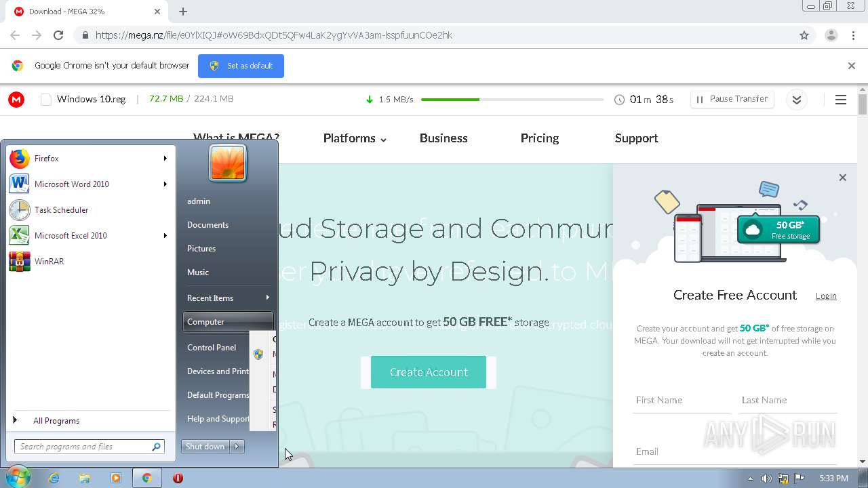868x488 pixels.
Task: Switch to Chrome in the taskbar
Action: (x=146, y=478)
